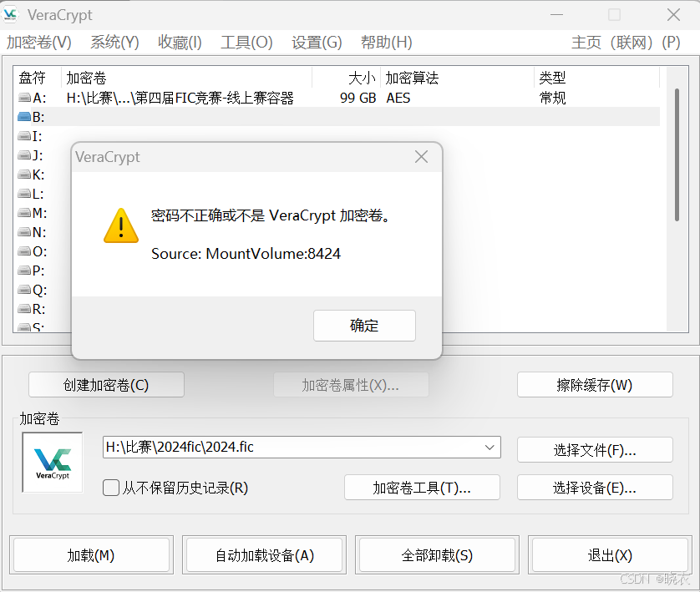
Task: Click the 常规 type cell
Action: pyautogui.click(x=553, y=98)
